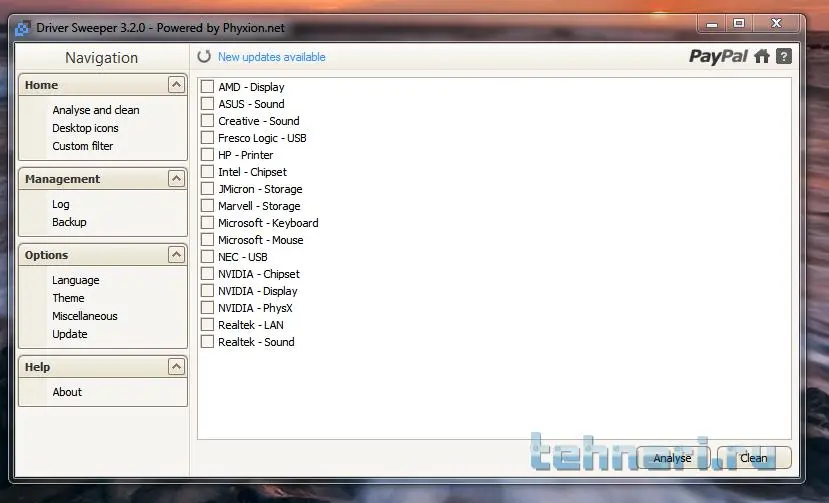Image resolution: width=829 pixels, height=503 pixels.
Task: Check the Marvell - Storage checkbox
Action: [207, 205]
